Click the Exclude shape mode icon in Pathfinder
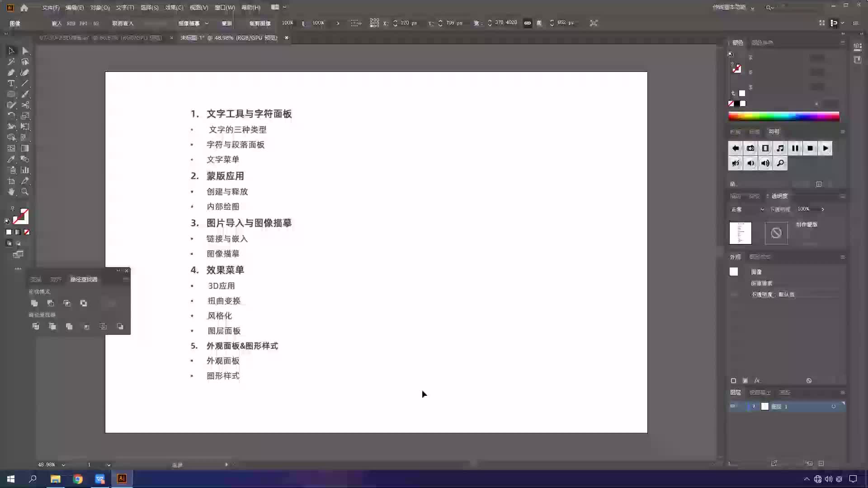868x488 pixels. click(84, 303)
